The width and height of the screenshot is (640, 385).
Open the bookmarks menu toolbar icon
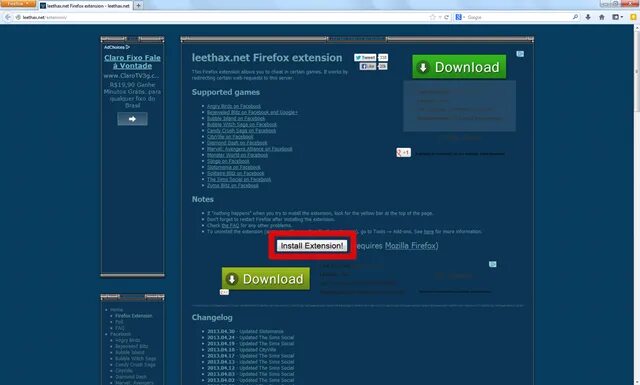(617, 17)
